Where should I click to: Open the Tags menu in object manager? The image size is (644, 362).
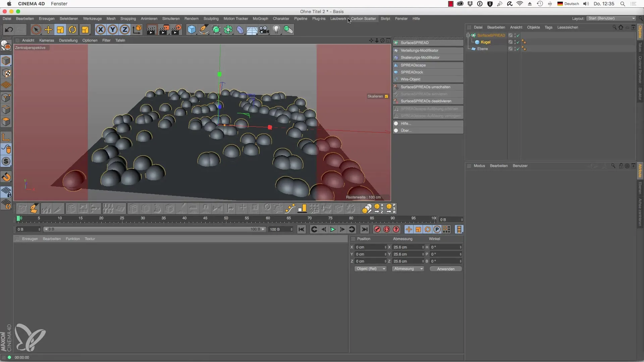point(548,27)
